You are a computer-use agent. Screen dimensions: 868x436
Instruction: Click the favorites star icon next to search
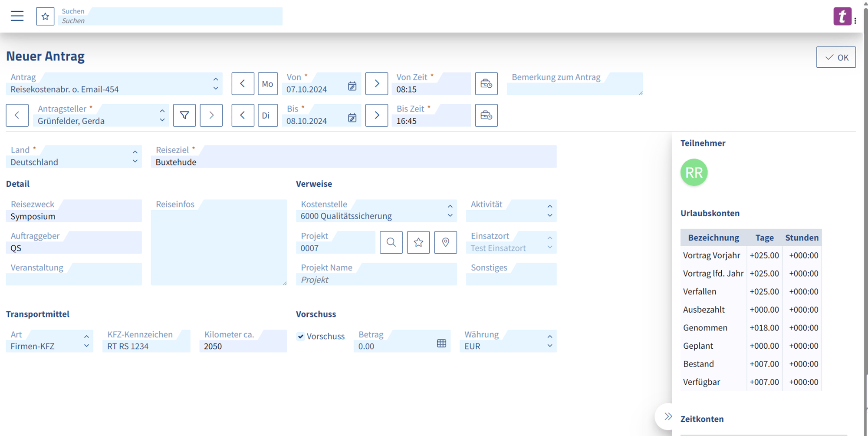tap(45, 16)
